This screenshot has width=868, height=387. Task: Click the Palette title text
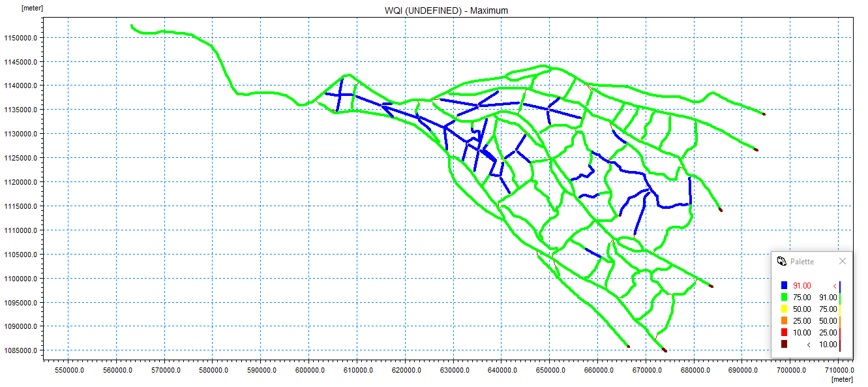pyautogui.click(x=802, y=262)
